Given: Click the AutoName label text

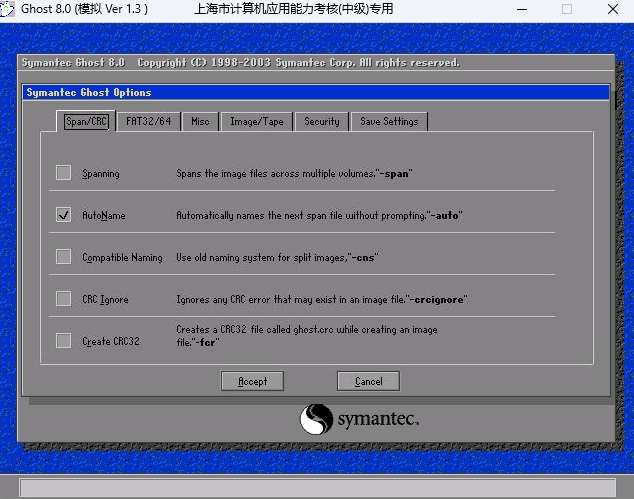Looking at the screenshot, I should (104, 216).
